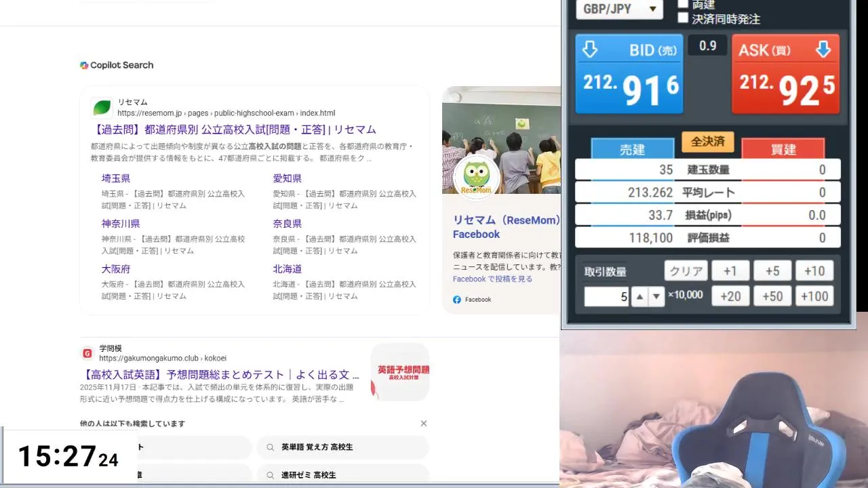
Task: Open the 大阪府 sublink
Action: click(x=116, y=269)
